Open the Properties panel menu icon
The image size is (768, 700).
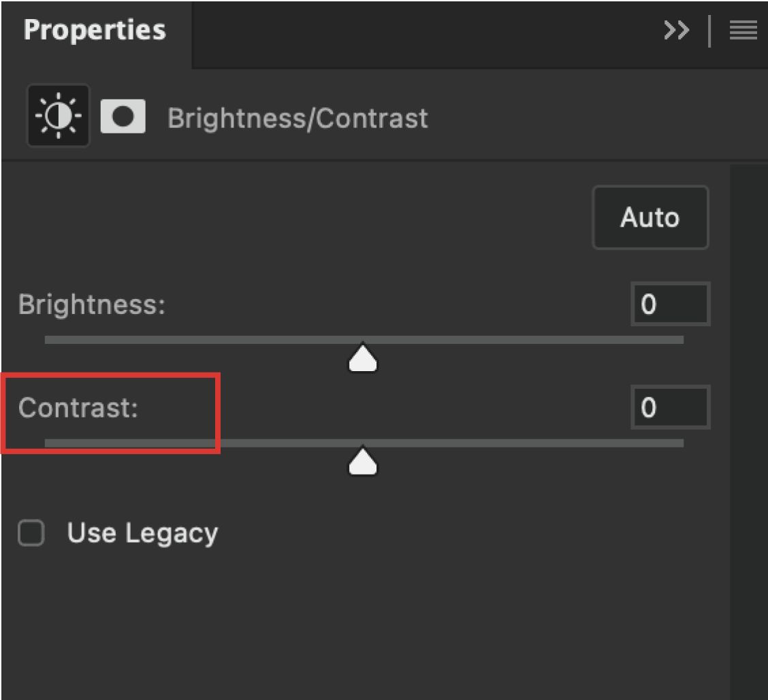[743, 31]
